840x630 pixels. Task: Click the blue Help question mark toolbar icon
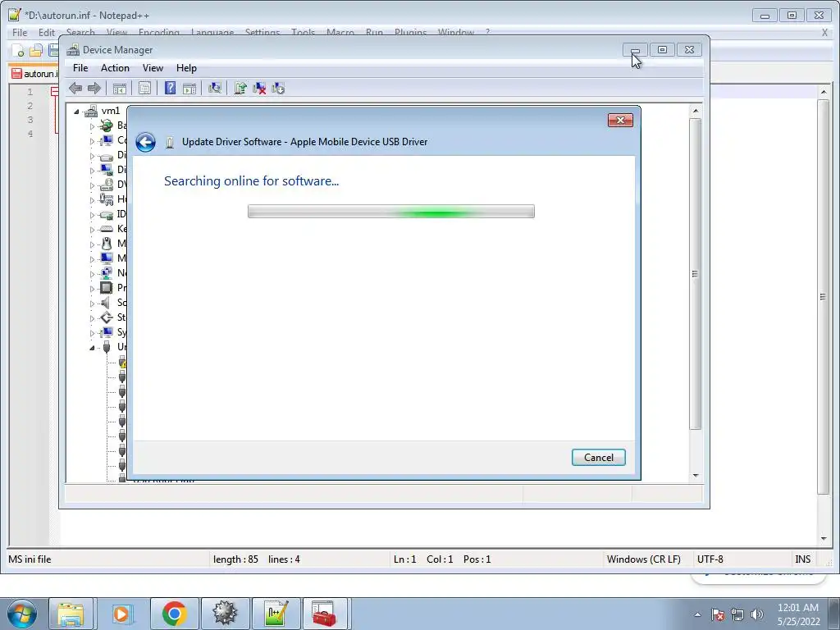coord(170,89)
